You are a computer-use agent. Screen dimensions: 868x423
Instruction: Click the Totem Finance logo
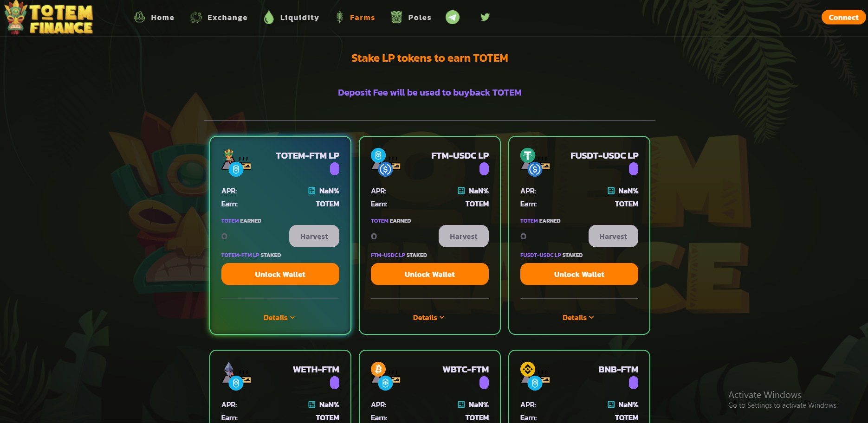coord(49,18)
